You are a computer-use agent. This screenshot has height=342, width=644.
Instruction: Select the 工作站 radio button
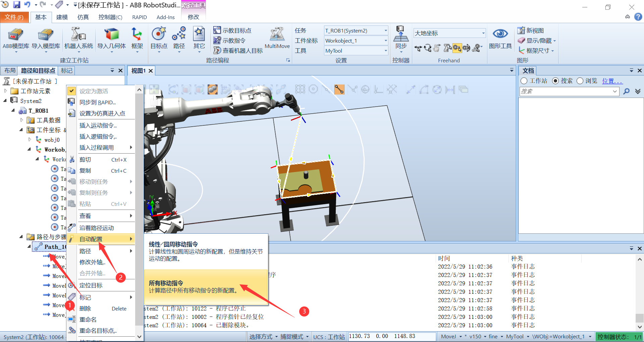[524, 81]
